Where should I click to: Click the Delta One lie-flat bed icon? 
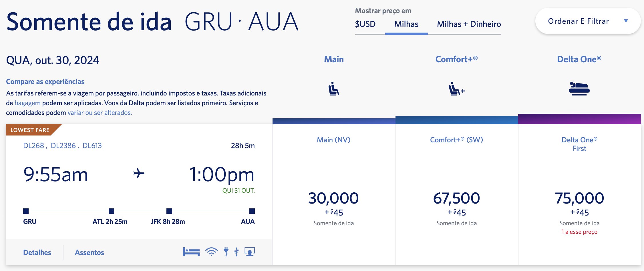[579, 89]
